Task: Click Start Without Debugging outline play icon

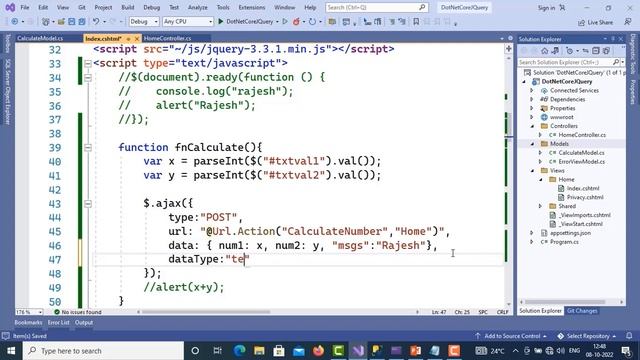Action: [x=285, y=22]
